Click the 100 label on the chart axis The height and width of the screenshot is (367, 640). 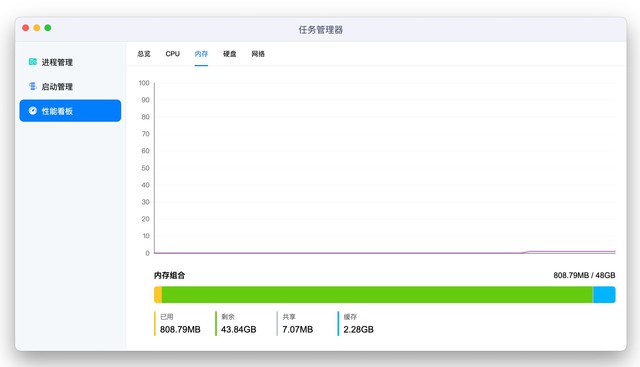(144, 83)
